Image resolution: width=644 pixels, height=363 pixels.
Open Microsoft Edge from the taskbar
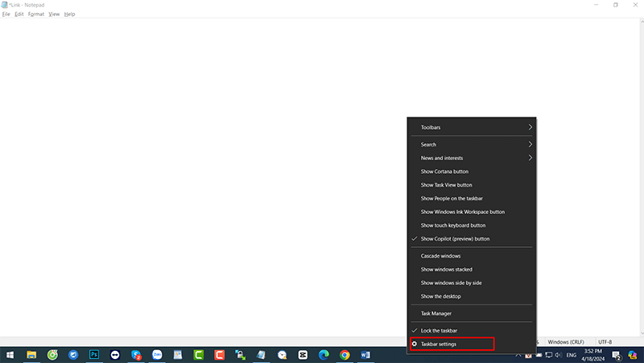324,355
